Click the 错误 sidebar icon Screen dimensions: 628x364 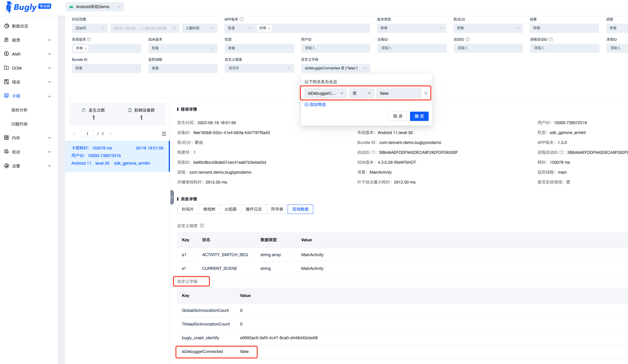(6, 82)
